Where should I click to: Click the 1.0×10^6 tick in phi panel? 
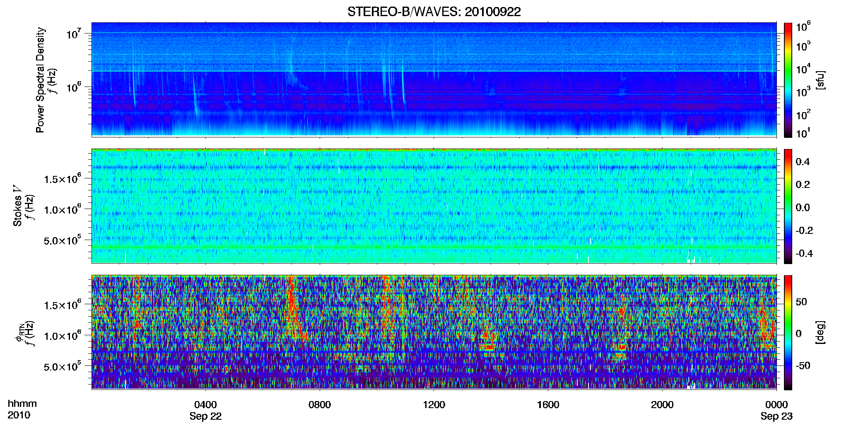[63, 336]
